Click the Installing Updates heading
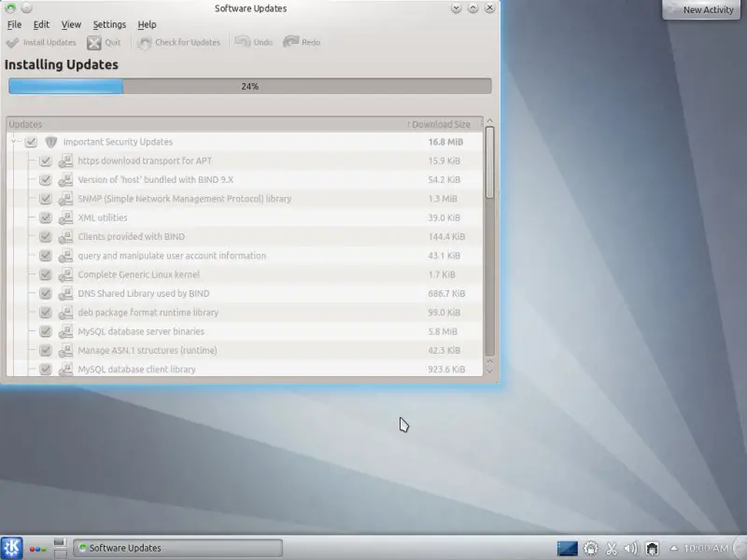The image size is (747, 560). click(x=62, y=64)
